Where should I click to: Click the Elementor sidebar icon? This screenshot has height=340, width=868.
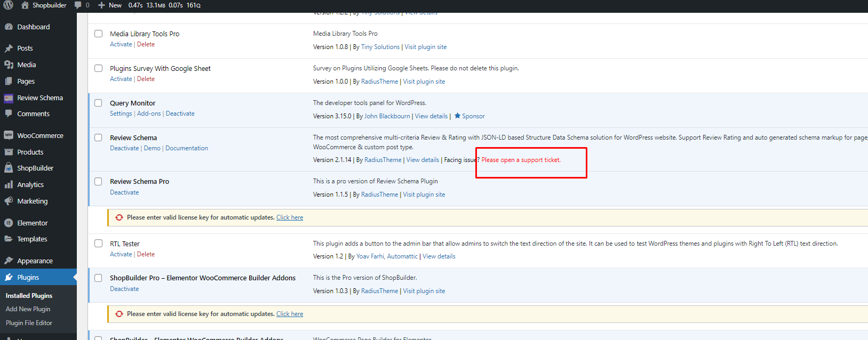tap(9, 223)
